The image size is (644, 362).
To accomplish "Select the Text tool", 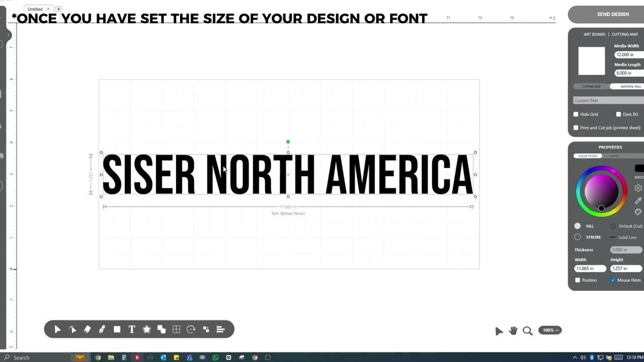I will 132,329.
